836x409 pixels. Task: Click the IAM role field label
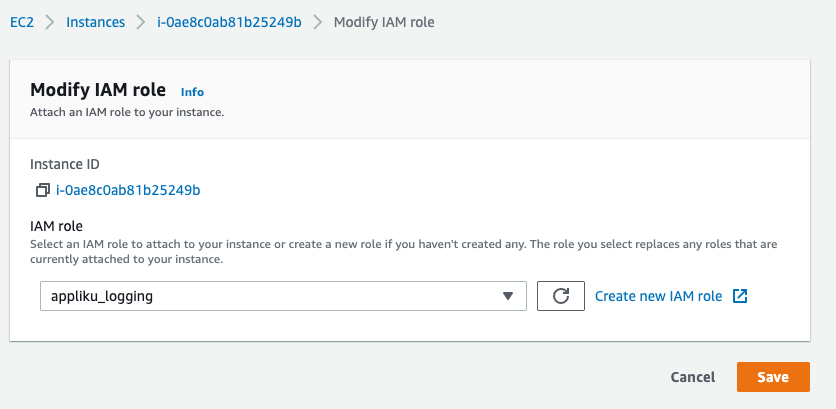coord(57,226)
